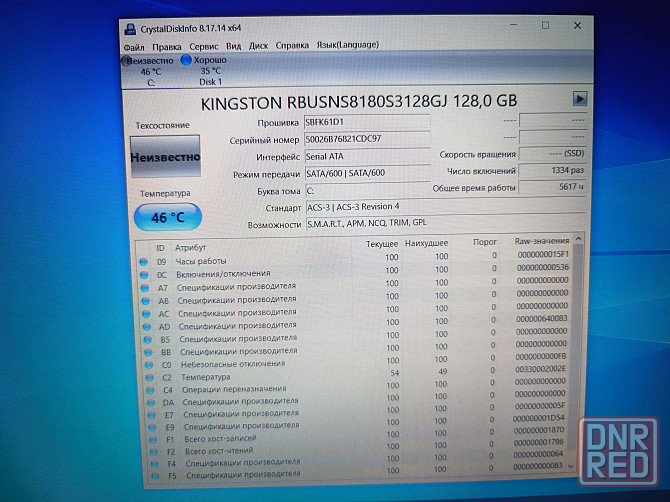Click the status dot for Включения/отключения
670x502 pixels.
pyautogui.click(x=144, y=275)
